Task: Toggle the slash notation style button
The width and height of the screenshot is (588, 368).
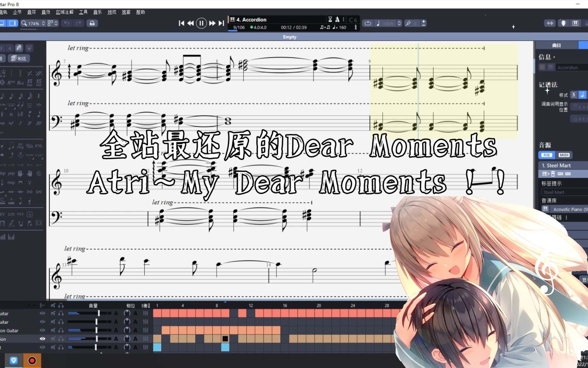Action: 574,95
